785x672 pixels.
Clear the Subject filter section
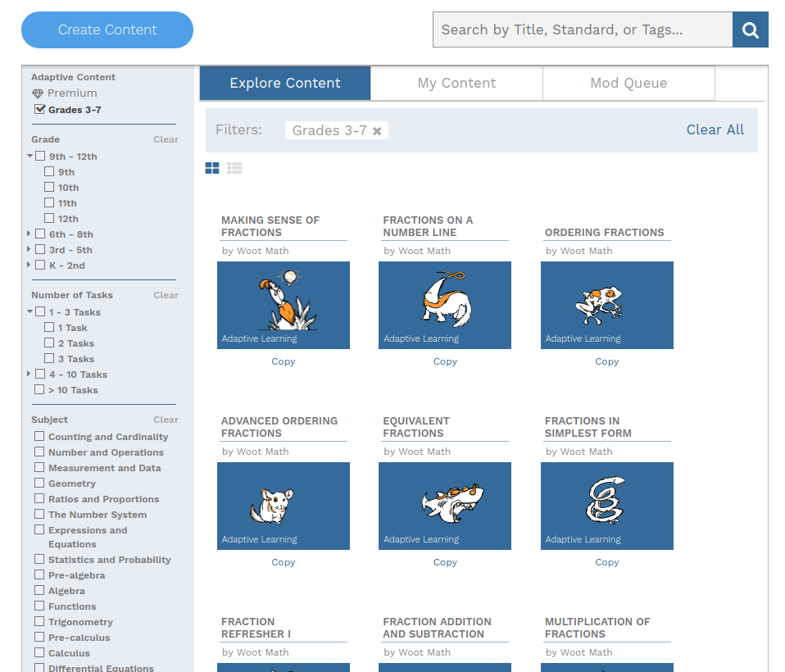(166, 420)
